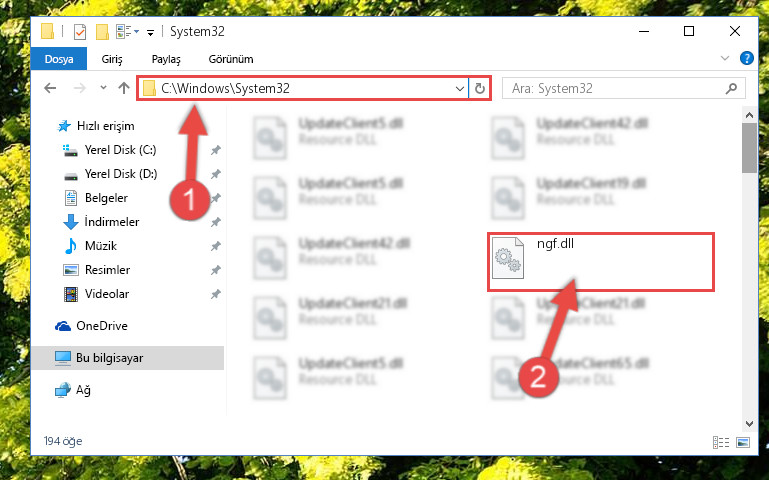Expand the address bar history dropdown

point(460,89)
